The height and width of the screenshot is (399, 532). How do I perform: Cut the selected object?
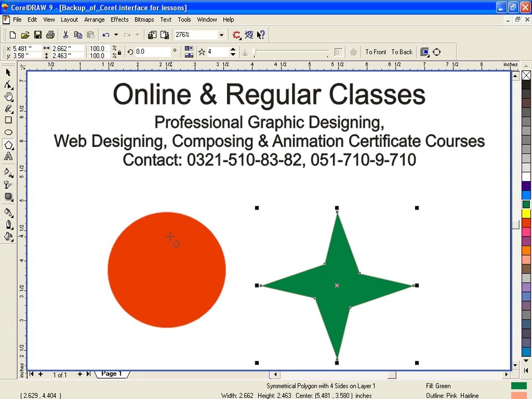click(65, 34)
